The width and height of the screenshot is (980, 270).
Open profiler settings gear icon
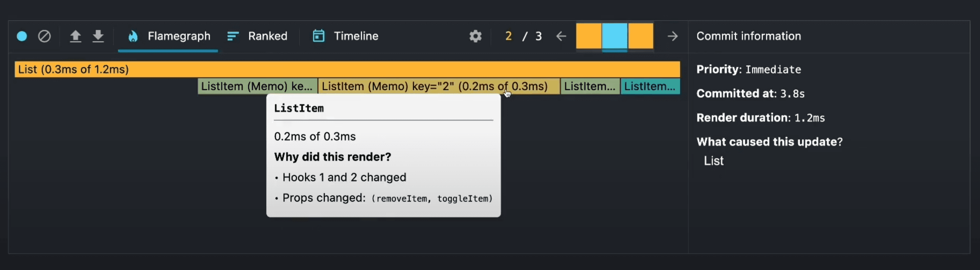(x=475, y=36)
